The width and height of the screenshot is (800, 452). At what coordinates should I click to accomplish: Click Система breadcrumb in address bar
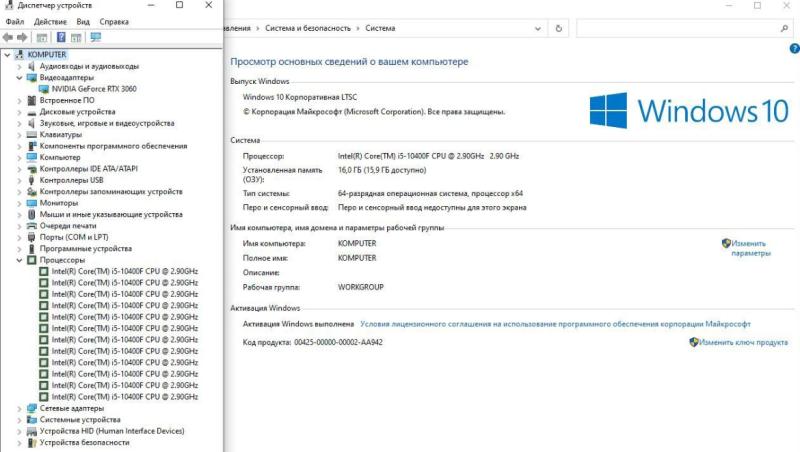click(x=380, y=28)
